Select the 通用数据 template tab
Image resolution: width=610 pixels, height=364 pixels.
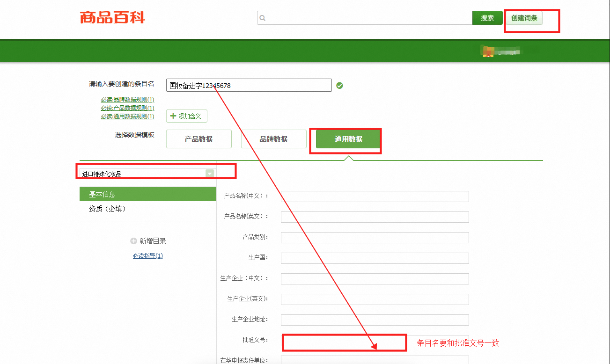(348, 139)
